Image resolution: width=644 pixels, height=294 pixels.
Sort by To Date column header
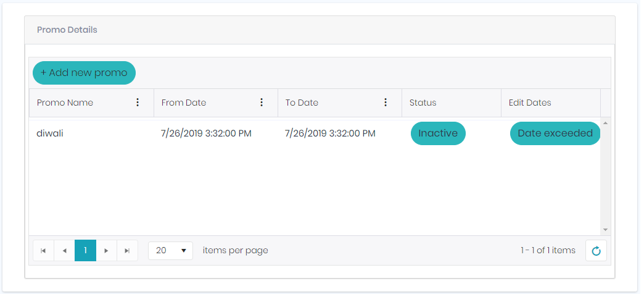(x=302, y=103)
